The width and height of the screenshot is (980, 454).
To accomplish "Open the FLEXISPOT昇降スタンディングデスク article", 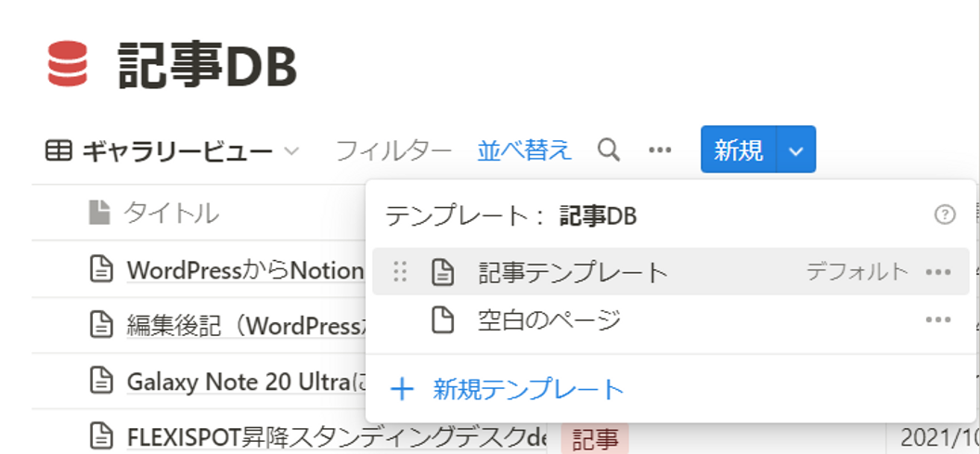I will [x=337, y=436].
